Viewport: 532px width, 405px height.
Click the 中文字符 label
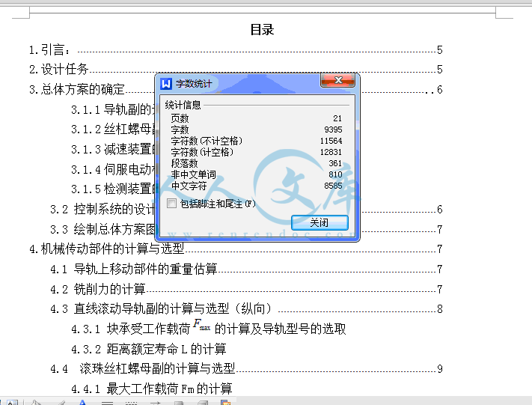click(x=189, y=186)
